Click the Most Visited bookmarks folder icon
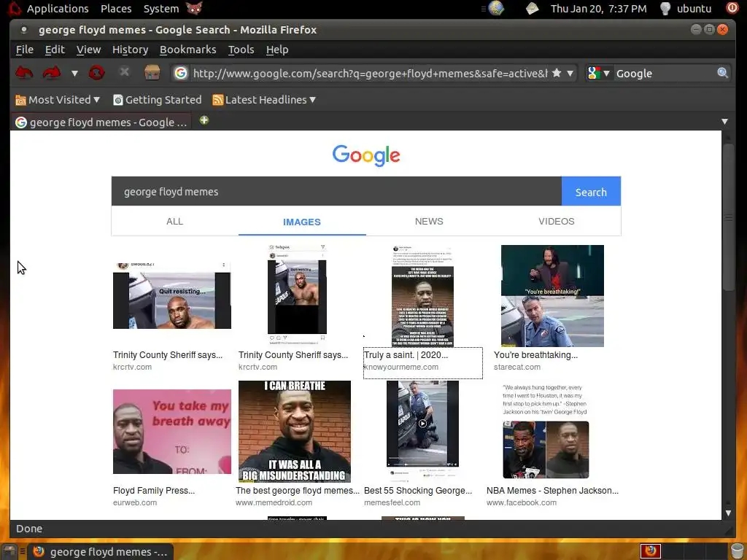The height and width of the screenshot is (560, 747). pyautogui.click(x=20, y=100)
